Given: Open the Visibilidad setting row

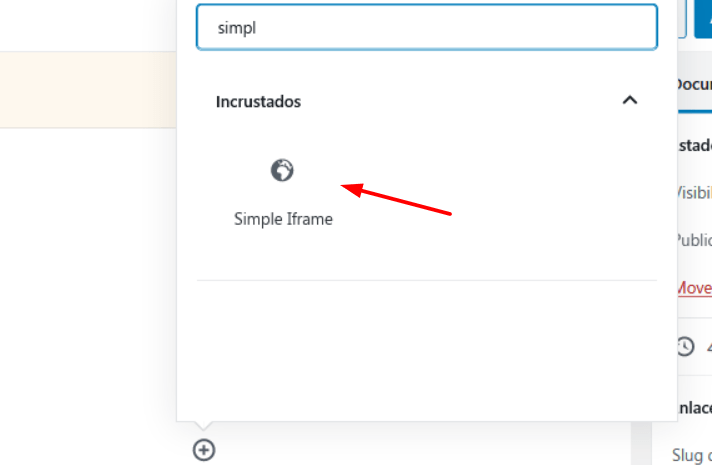Looking at the screenshot, I should click(x=695, y=193).
